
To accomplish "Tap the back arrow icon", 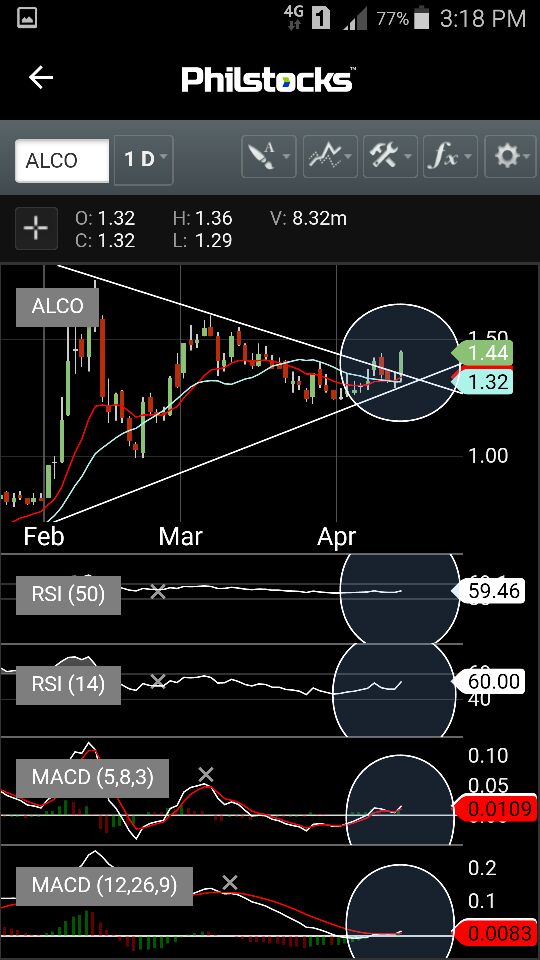I will (41, 78).
